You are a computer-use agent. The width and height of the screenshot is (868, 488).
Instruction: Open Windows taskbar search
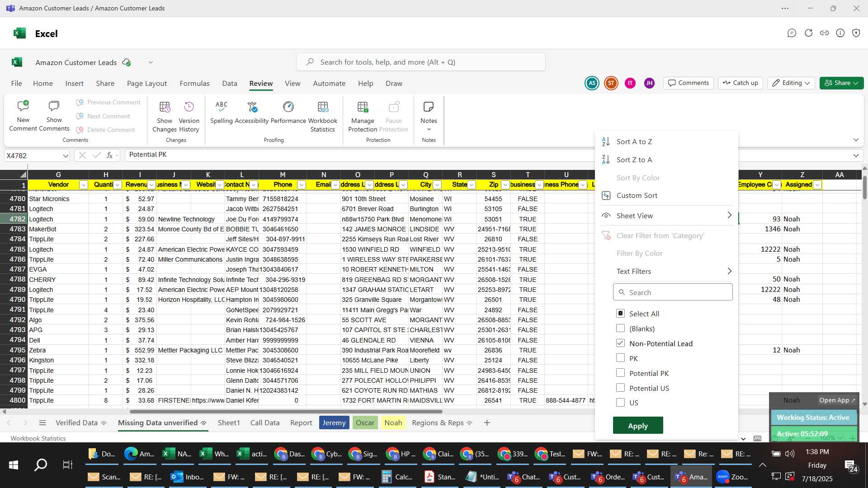coord(41,465)
